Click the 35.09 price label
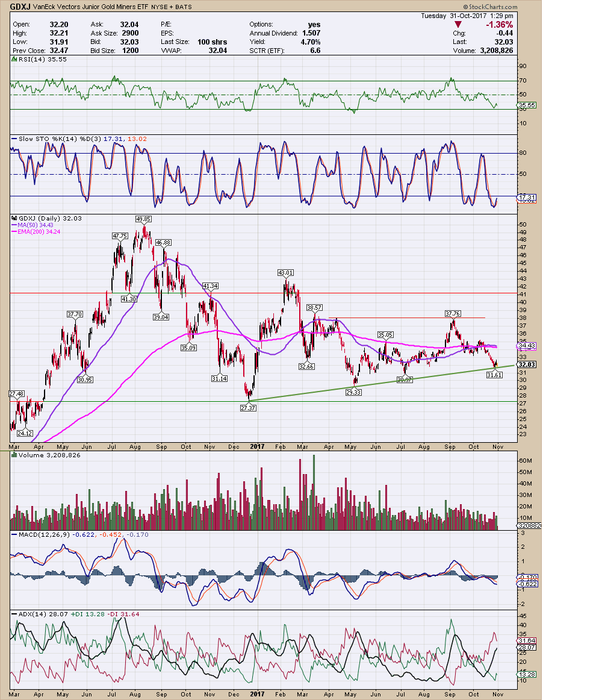Screen dimensions: 602x700 (189, 348)
